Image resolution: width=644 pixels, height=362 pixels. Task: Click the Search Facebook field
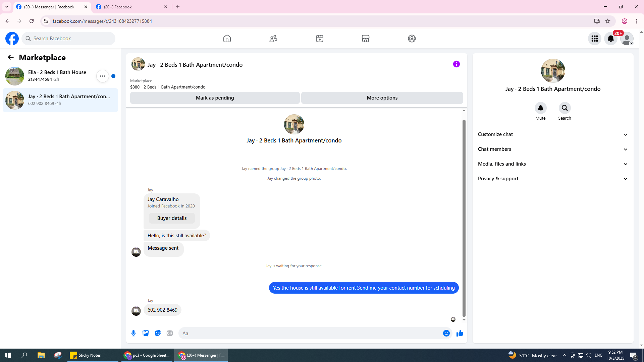point(68,39)
